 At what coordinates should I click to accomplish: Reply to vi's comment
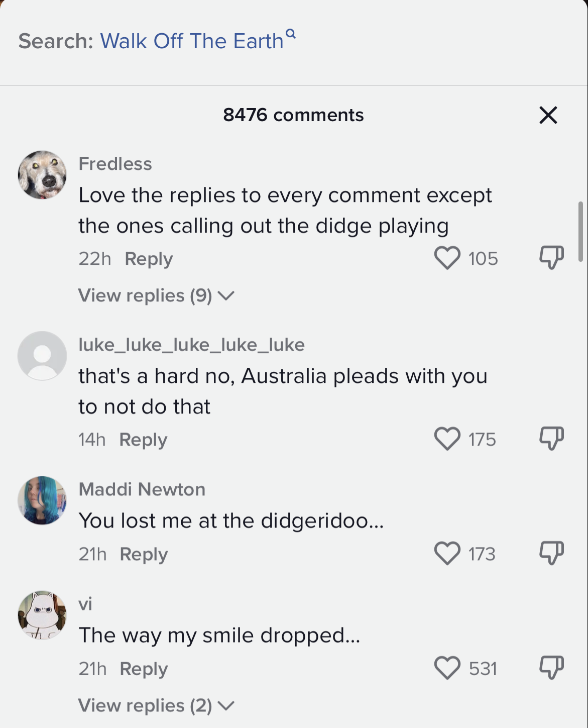(x=144, y=669)
